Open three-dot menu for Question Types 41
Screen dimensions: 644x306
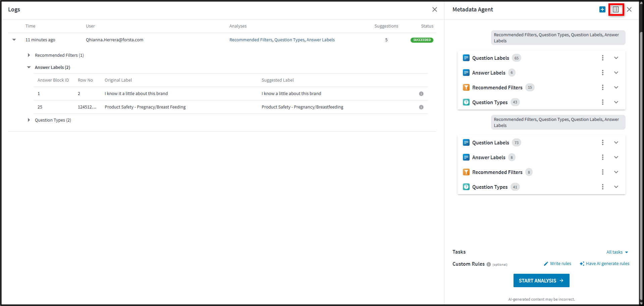[603, 187]
